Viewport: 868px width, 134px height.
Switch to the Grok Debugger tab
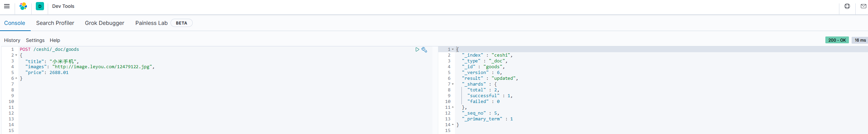tap(105, 23)
